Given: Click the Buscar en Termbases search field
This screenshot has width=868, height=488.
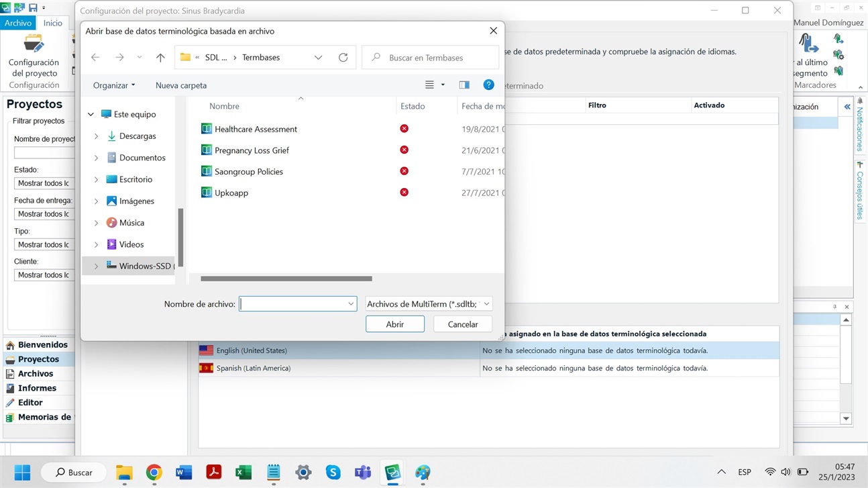Looking at the screenshot, I should pos(431,58).
